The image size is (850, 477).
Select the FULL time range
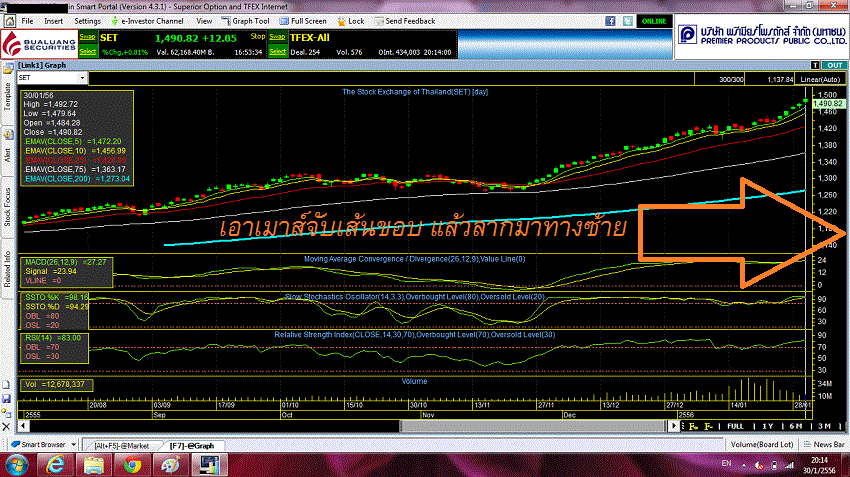coord(735,427)
